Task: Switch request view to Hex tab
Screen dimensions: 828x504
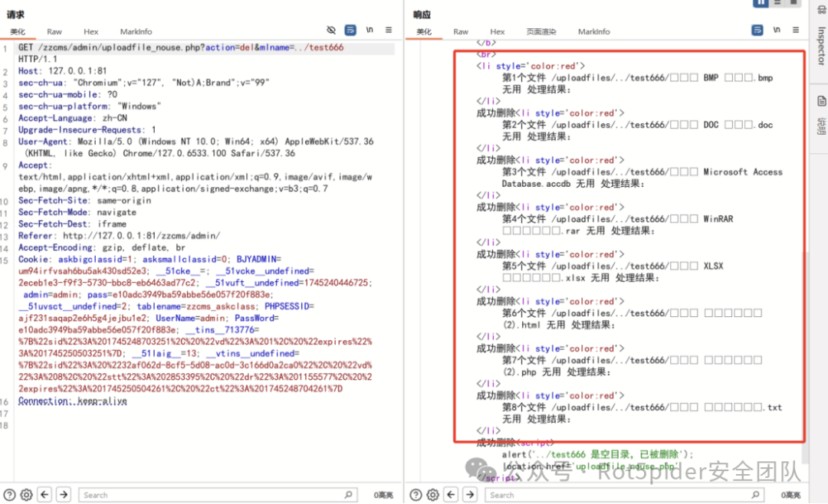Action: click(90, 31)
